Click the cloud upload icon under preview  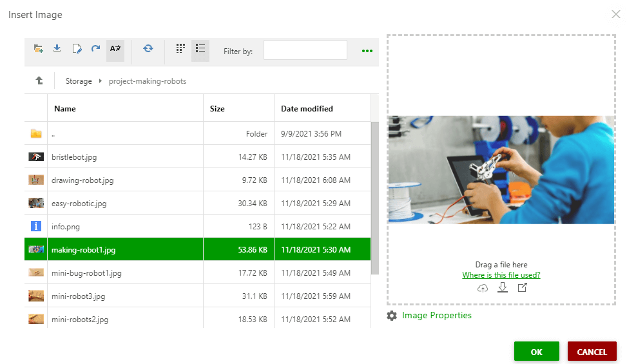point(483,288)
